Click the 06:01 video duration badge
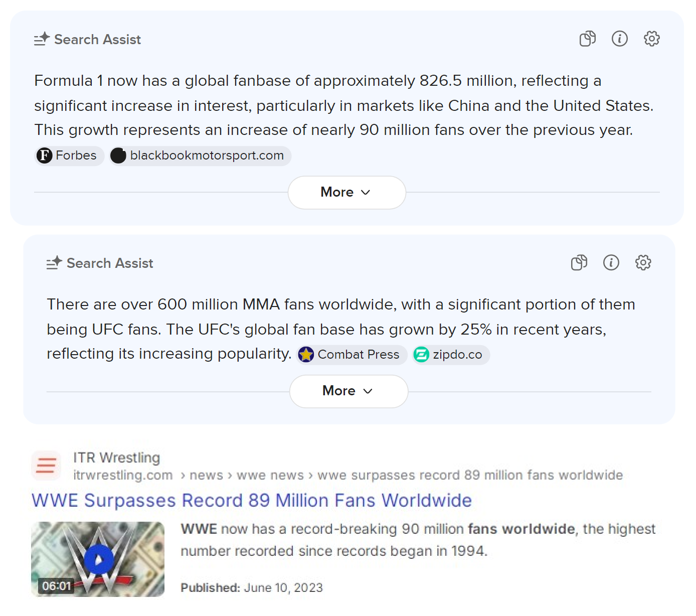The width and height of the screenshot is (696, 616). [57, 586]
